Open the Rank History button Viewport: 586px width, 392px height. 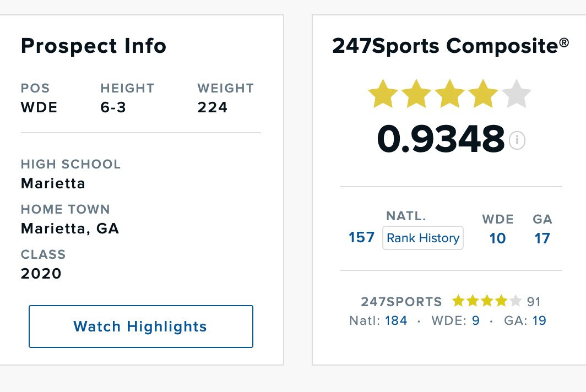423,238
